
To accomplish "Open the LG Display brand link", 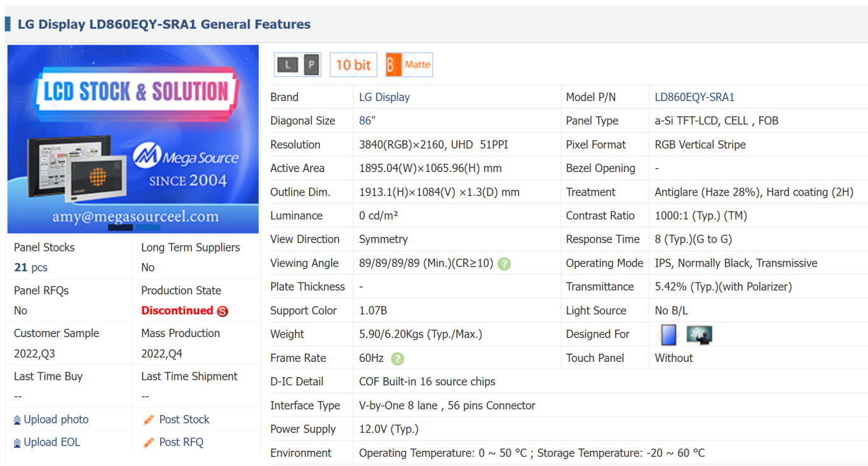I will pos(384,97).
